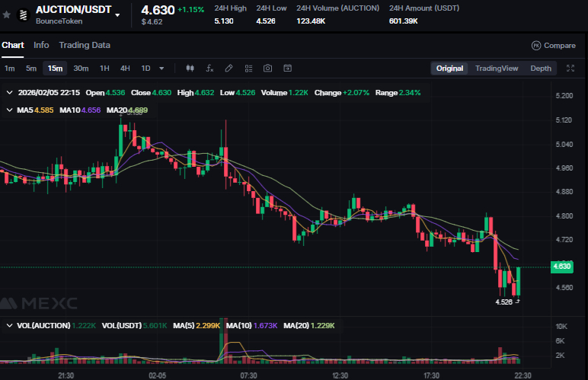Select the 15m timeframe

(55, 69)
